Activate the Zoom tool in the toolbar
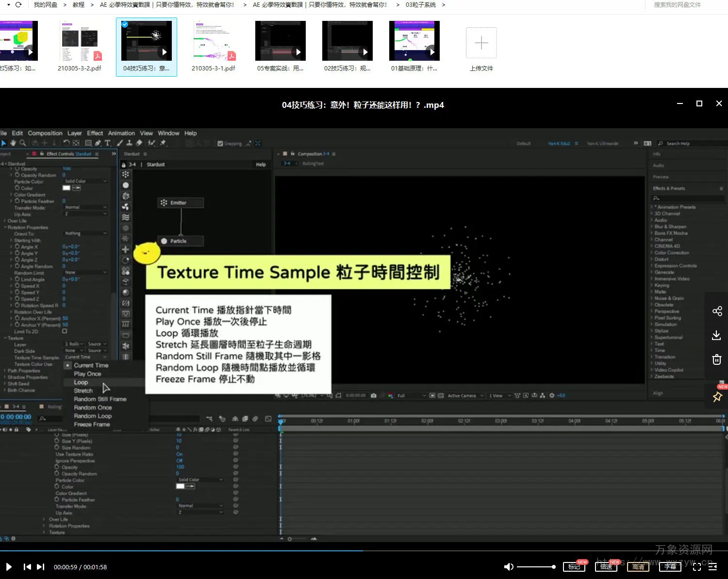The height and width of the screenshot is (579, 728). [x=22, y=143]
